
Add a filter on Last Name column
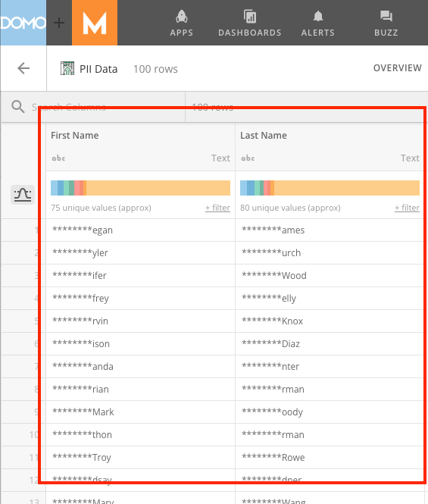(x=407, y=208)
